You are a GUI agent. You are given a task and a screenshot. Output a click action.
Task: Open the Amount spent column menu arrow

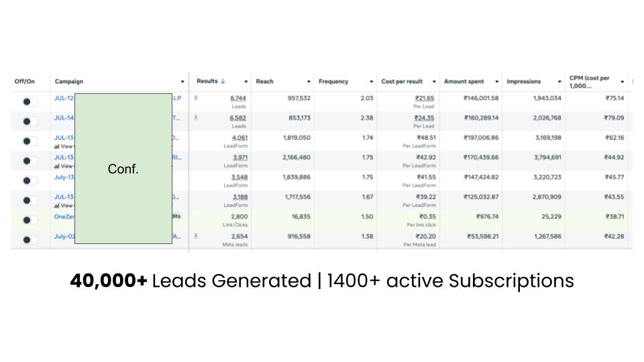click(497, 82)
